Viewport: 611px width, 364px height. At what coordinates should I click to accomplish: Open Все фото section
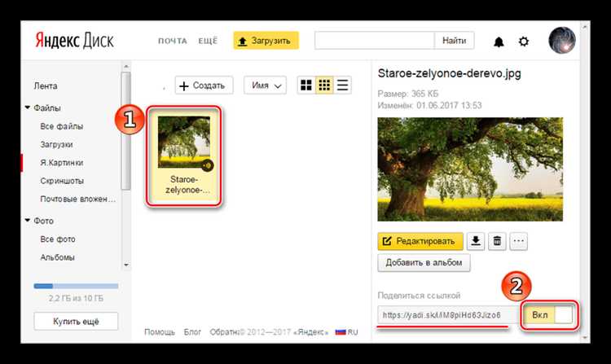pos(58,239)
